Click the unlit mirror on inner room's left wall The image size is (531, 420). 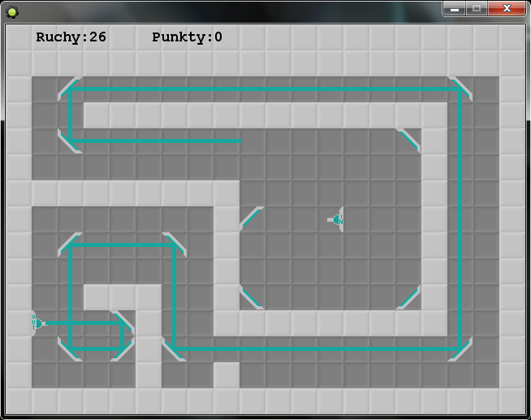[252, 219]
